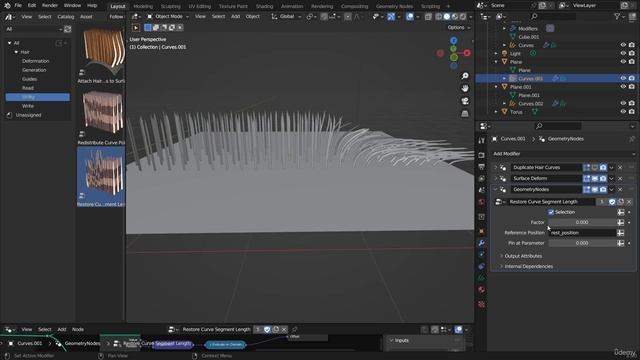Open the Object properties orange square tab

482,231
